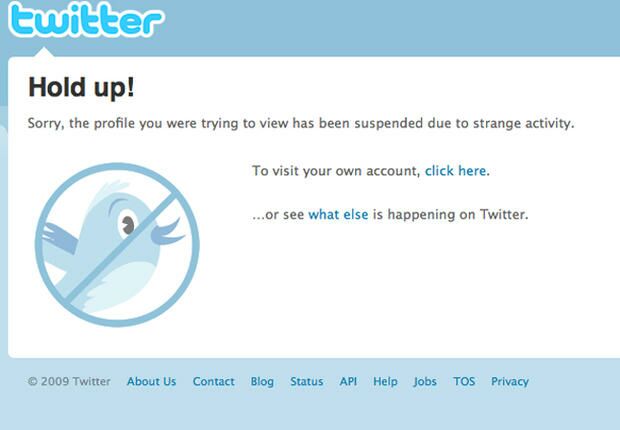Go to the Contact page link
The image size is (620, 430).
pos(214,381)
